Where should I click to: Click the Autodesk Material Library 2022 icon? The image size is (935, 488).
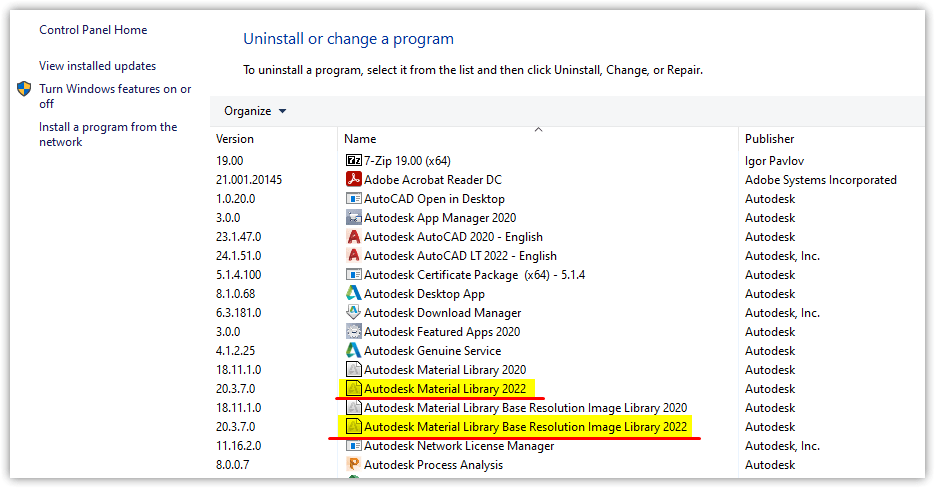[x=354, y=388]
